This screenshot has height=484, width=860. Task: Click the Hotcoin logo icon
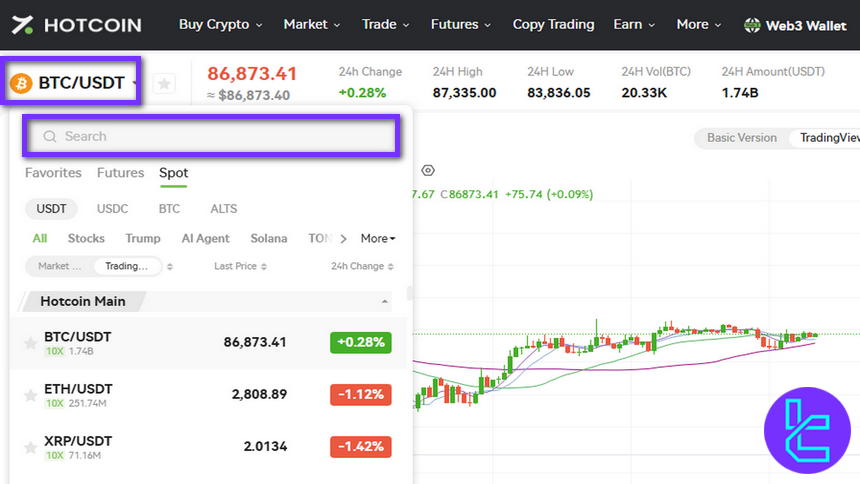pyautogui.click(x=22, y=25)
